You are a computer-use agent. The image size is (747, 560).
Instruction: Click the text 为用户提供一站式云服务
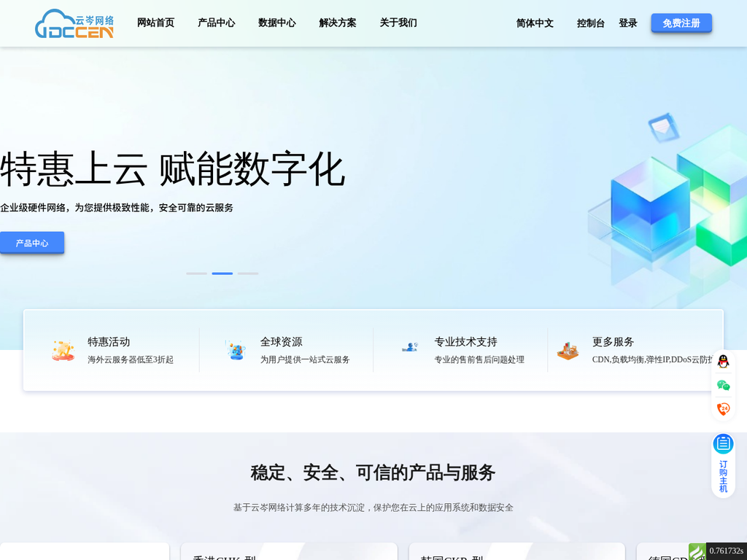pyautogui.click(x=305, y=359)
